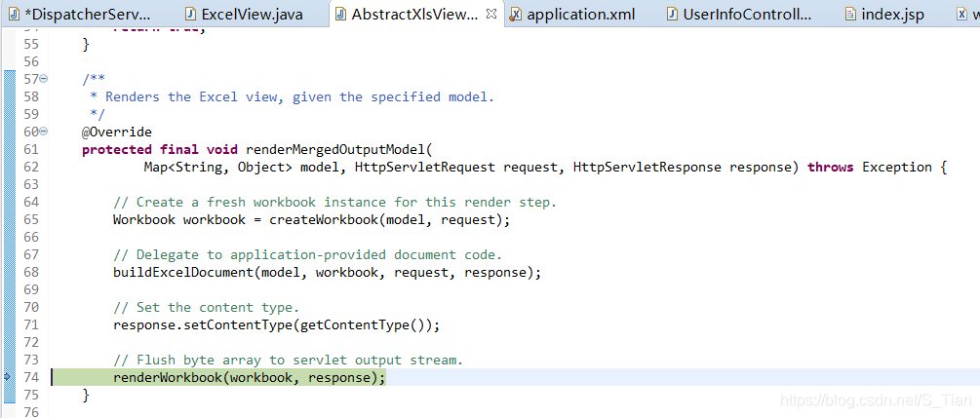Click HttpServletResponse parameter type on line 62
Screen dimensions: 980x418
(647, 167)
